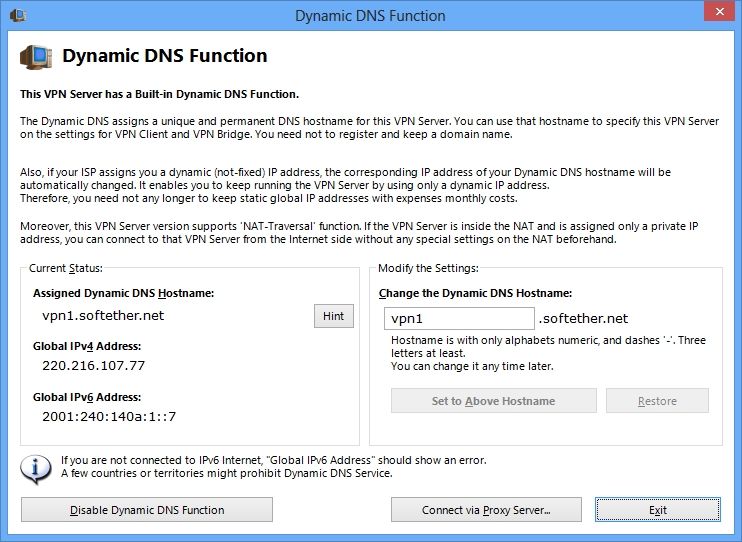
Task: Click the Global IPv4 Address label
Action: click(87, 347)
